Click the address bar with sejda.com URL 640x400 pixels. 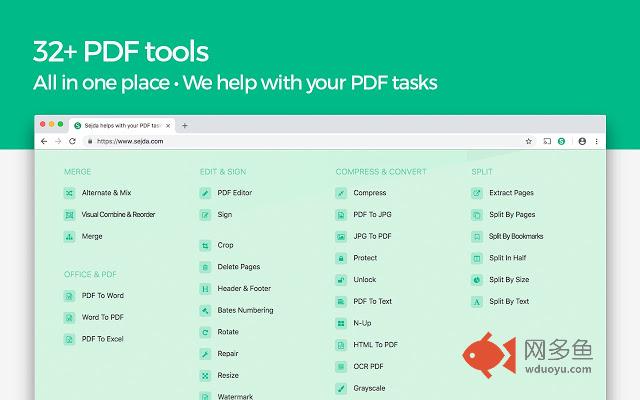tap(300, 142)
